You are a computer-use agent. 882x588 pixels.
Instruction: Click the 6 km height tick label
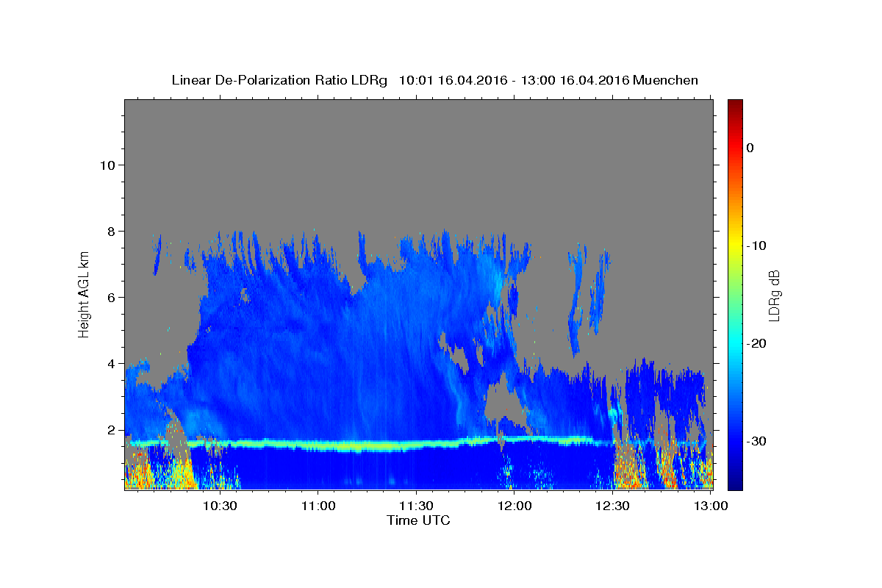110,297
